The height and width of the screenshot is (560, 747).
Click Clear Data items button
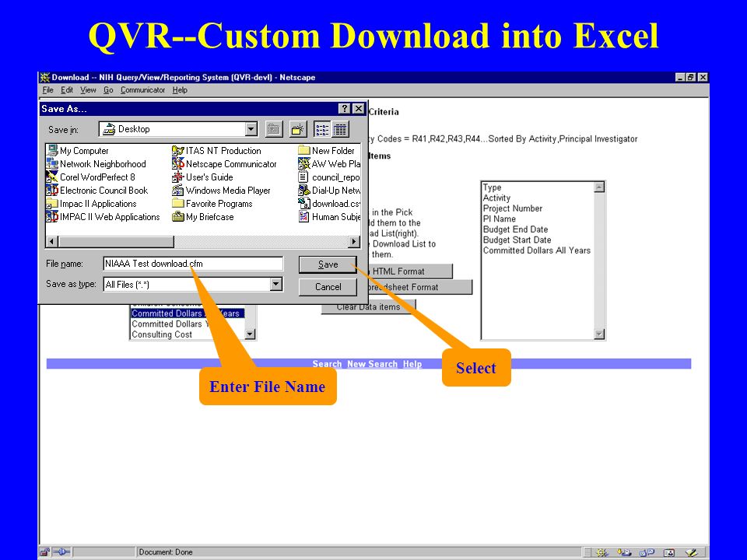point(368,307)
